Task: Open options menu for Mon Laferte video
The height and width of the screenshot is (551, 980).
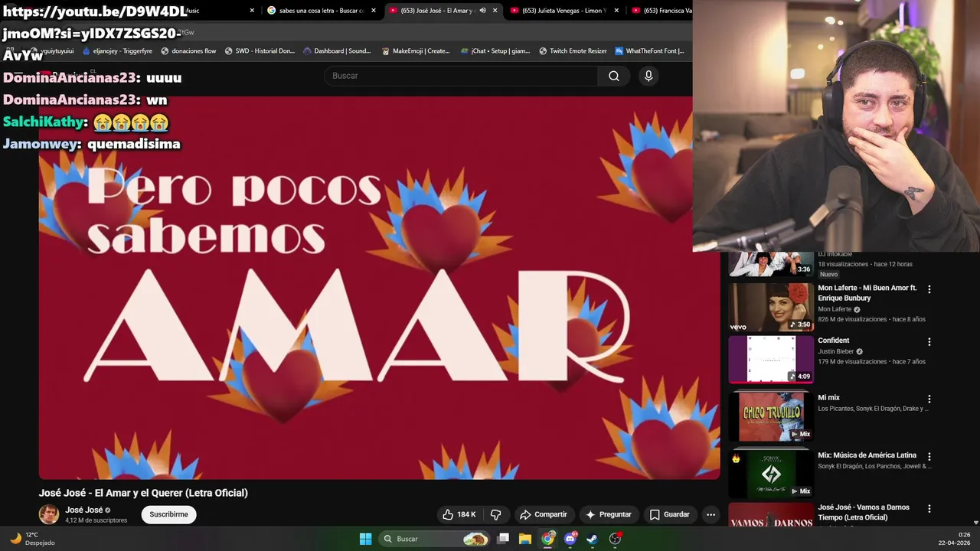Action: click(x=929, y=289)
